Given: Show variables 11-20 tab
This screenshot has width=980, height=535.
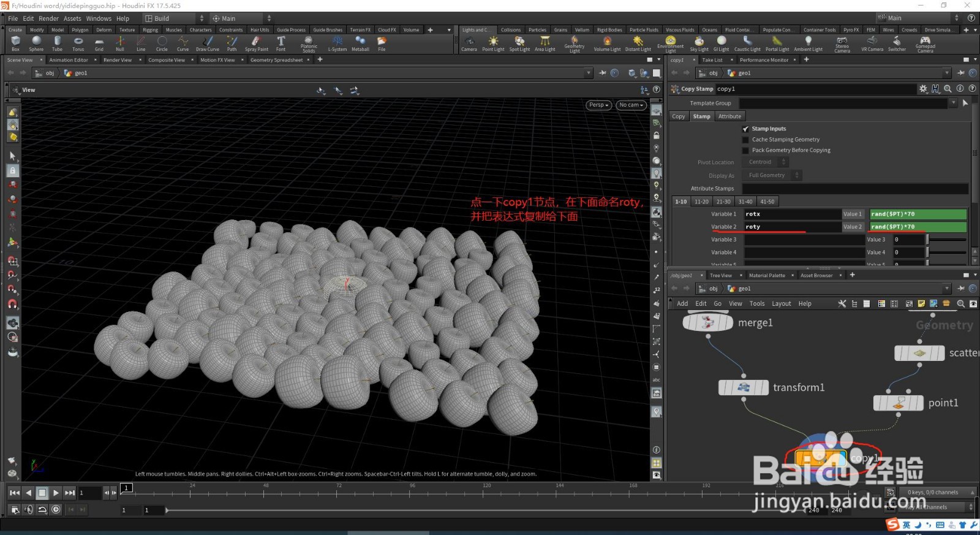Looking at the screenshot, I should click(x=701, y=202).
